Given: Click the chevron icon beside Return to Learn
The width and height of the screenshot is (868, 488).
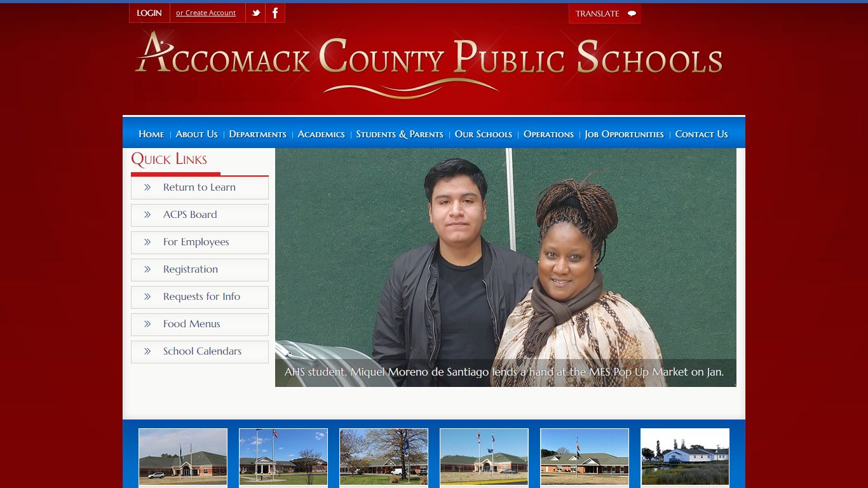Looking at the screenshot, I should pos(147,187).
